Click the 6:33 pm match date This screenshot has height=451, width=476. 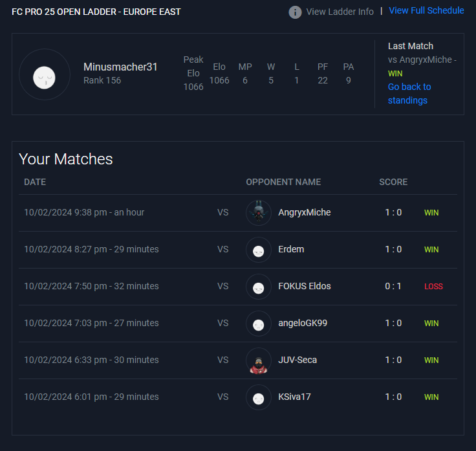91,360
